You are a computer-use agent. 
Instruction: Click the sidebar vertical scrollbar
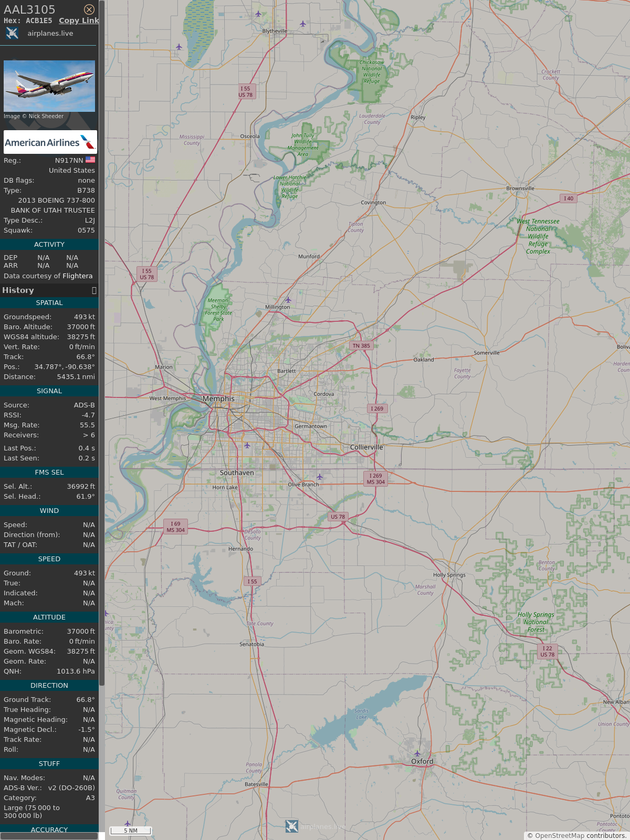(x=102, y=342)
